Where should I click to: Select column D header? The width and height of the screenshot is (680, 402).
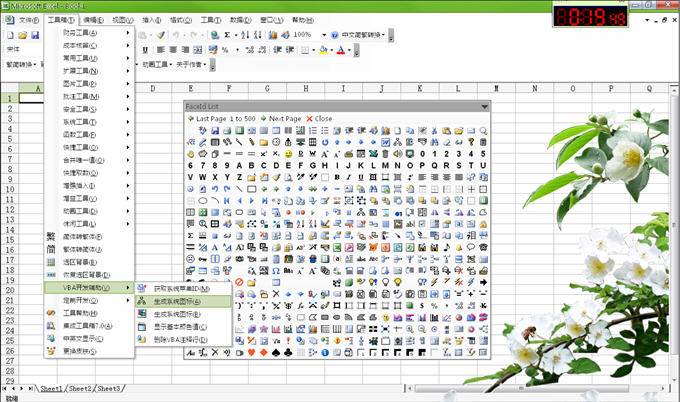point(152,88)
